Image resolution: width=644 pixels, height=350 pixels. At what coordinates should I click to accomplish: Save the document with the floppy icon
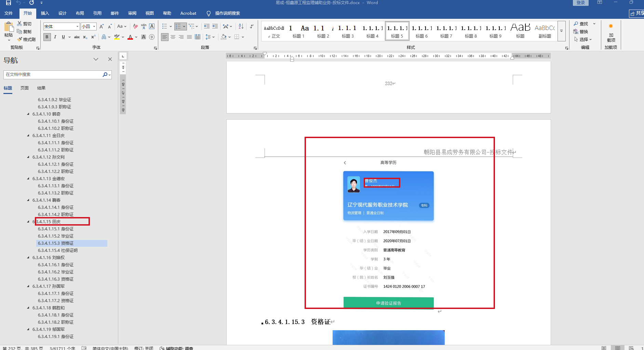coord(9,3)
